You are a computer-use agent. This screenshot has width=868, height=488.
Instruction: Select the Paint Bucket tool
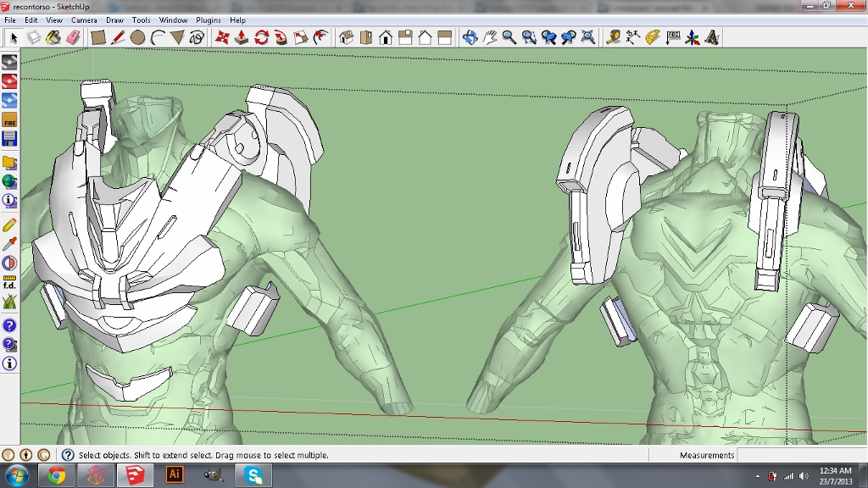pos(53,37)
